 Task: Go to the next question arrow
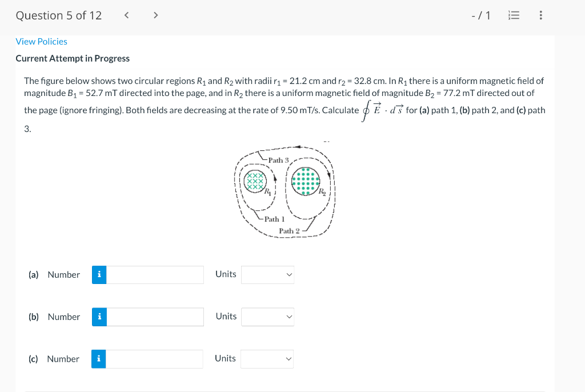point(155,15)
